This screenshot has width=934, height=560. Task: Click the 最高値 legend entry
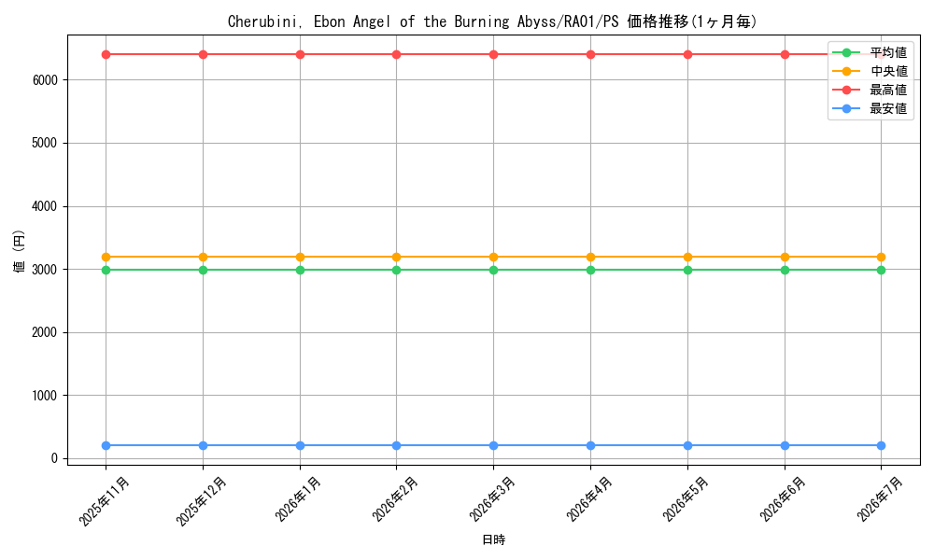(x=870, y=90)
